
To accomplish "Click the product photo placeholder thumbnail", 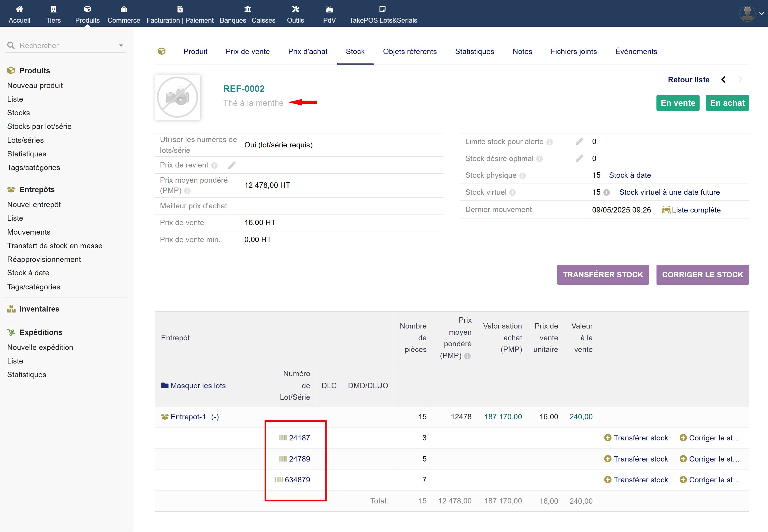I will click(x=177, y=97).
